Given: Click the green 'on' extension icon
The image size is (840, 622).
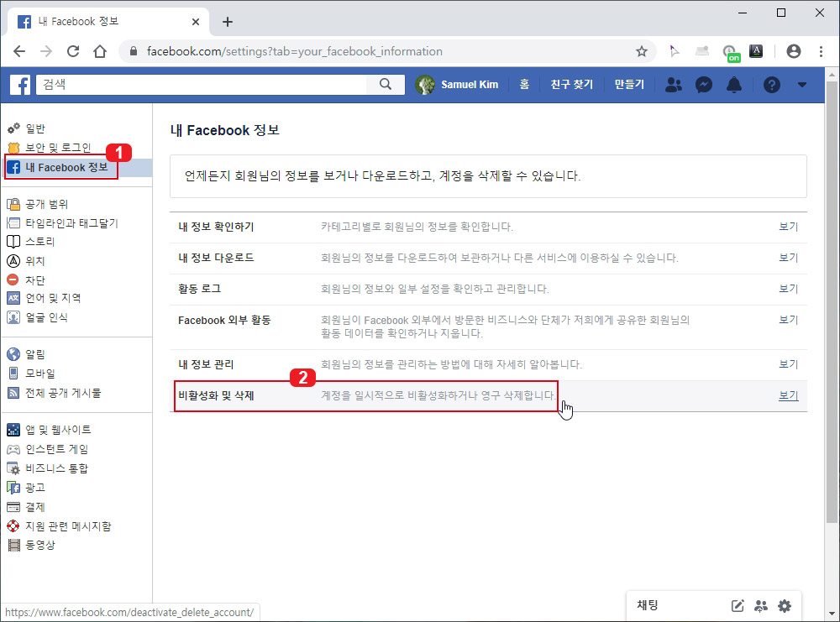Looking at the screenshot, I should [x=732, y=53].
